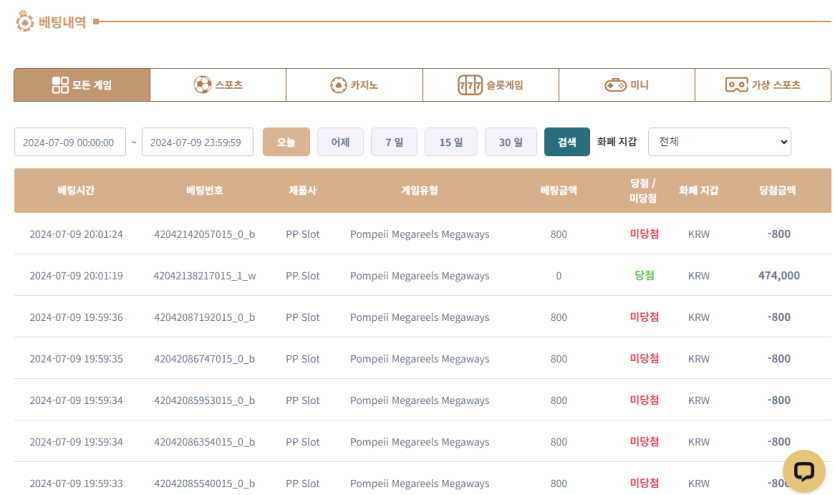Click KRW in the 20:01:19 row
The height and width of the screenshot is (495, 835).
pyautogui.click(x=699, y=276)
